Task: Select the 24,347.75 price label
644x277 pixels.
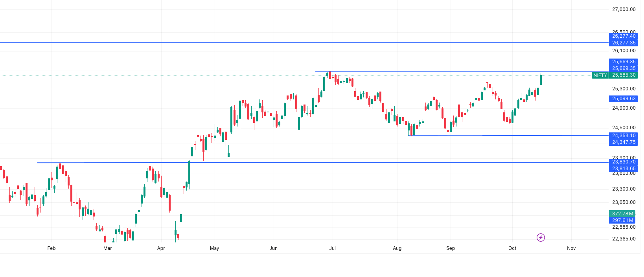Action: tap(624, 142)
